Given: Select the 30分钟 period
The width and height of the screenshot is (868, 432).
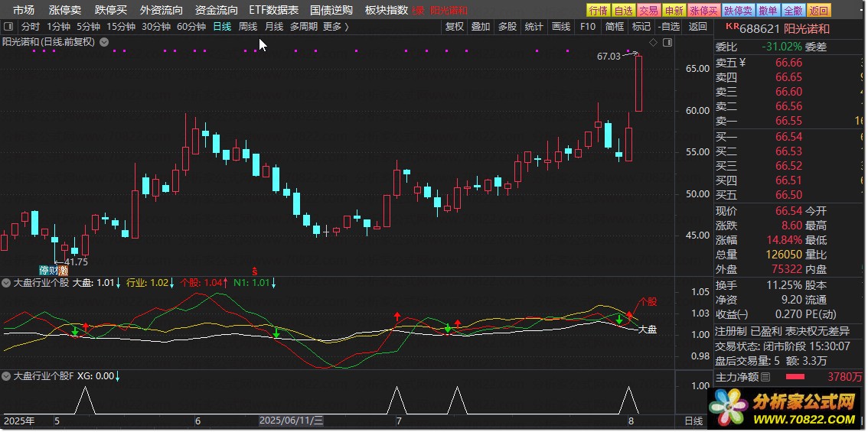Looking at the screenshot, I should pyautogui.click(x=156, y=27).
